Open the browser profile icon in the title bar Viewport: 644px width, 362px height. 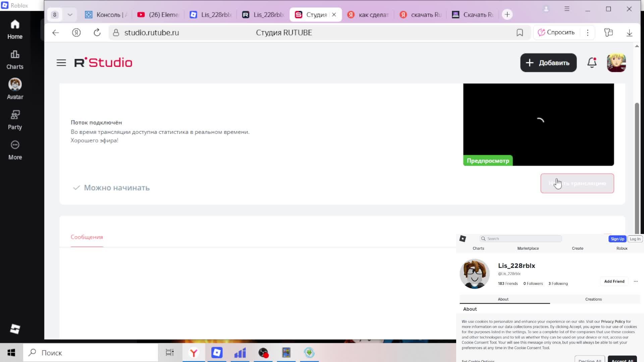click(546, 9)
